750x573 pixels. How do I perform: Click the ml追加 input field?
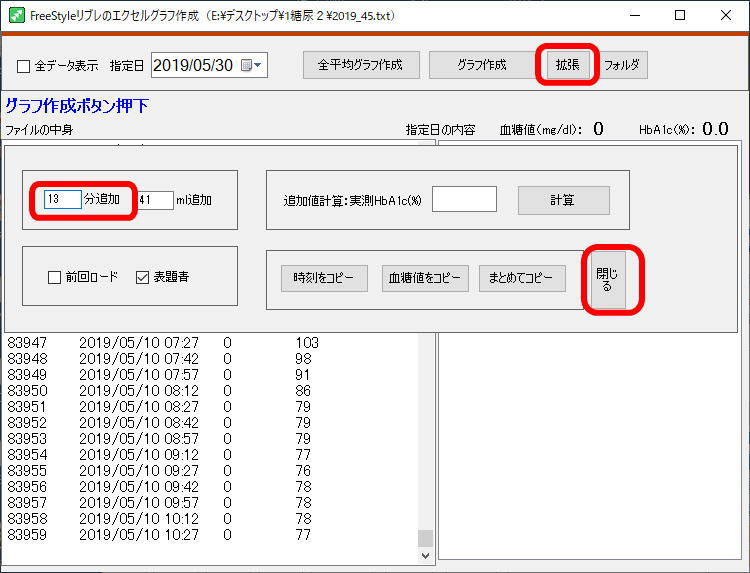(155, 200)
